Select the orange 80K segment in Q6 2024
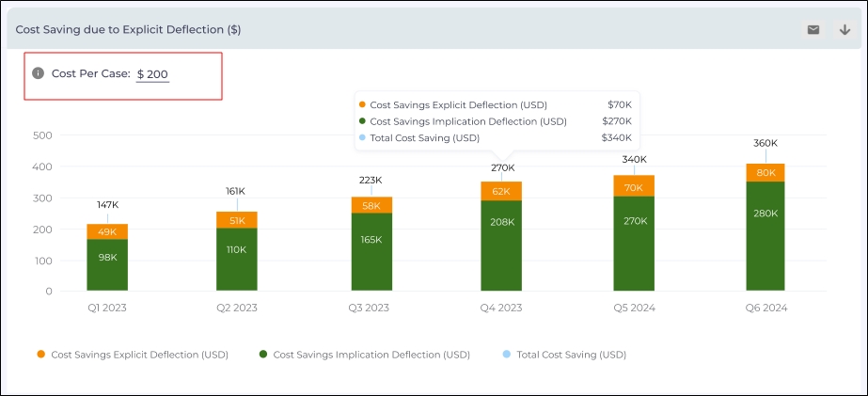 (x=765, y=173)
